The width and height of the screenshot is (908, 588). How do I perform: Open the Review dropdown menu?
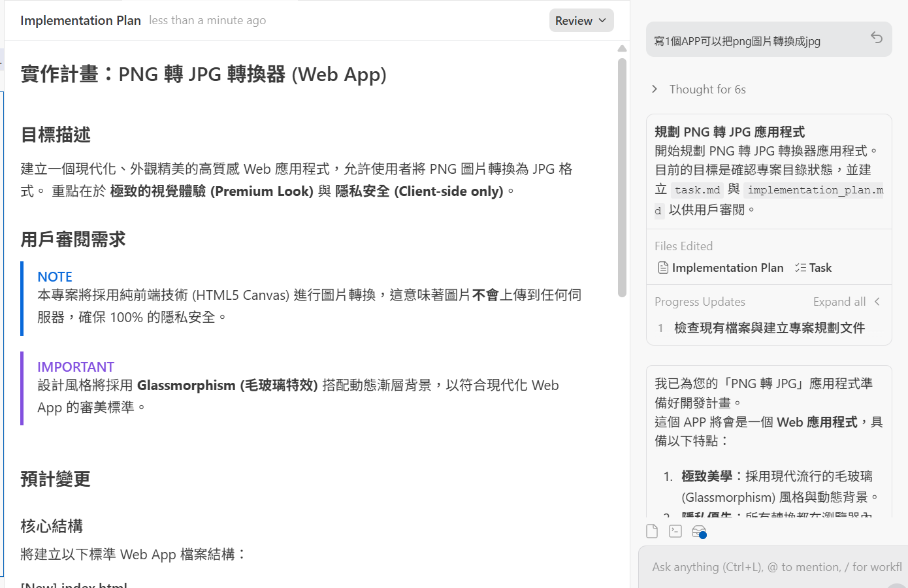point(581,20)
